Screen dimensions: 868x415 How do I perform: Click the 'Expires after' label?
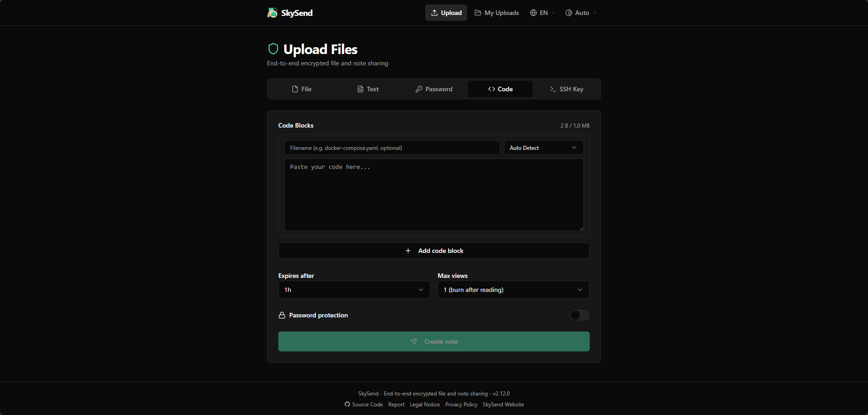pos(296,276)
